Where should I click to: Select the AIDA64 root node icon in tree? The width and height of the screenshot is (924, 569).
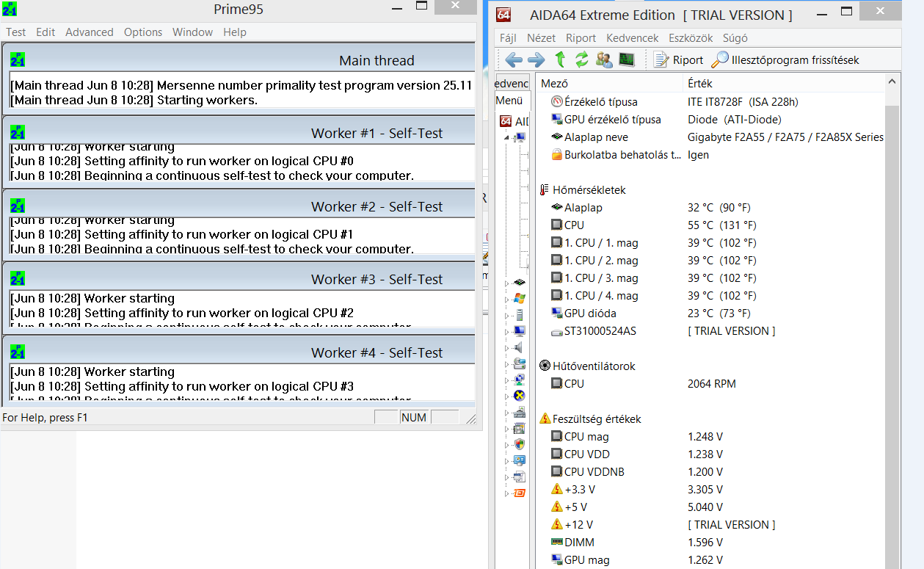click(506, 121)
